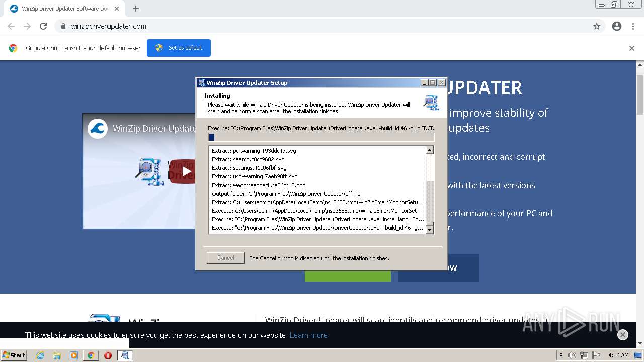Open Windows Explorer folder on taskbar
This screenshot has width=644, height=362.
57,355
